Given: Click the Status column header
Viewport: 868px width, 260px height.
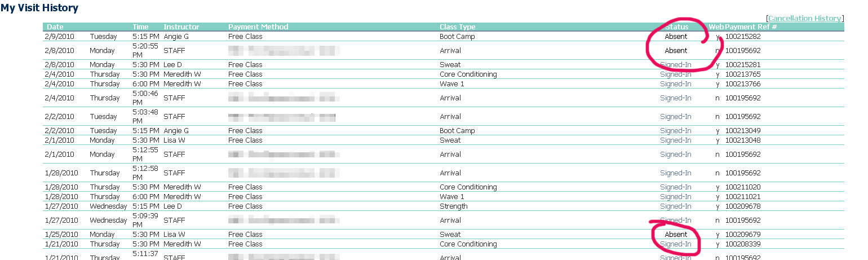Looking at the screenshot, I should 676,27.
